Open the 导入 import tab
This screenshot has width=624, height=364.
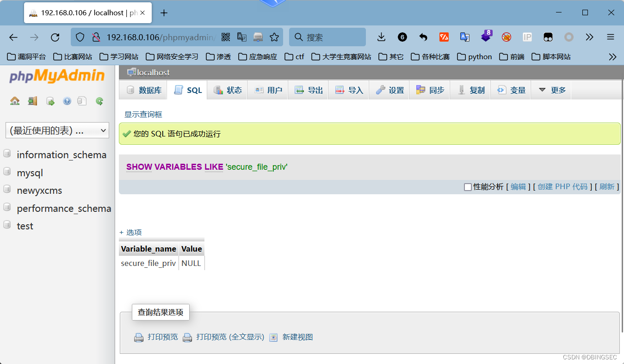tap(349, 90)
